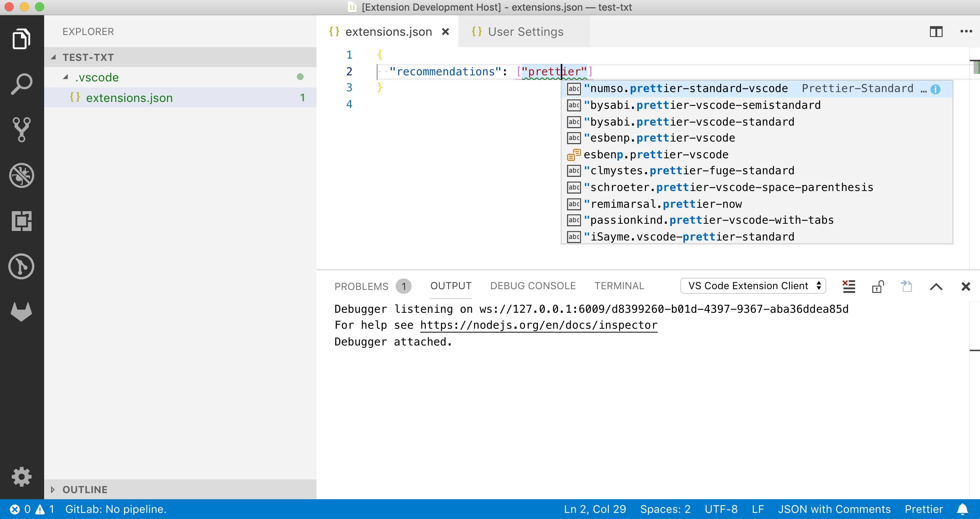Expand the OUTLINE section
This screenshot has height=519, width=980.
85,489
